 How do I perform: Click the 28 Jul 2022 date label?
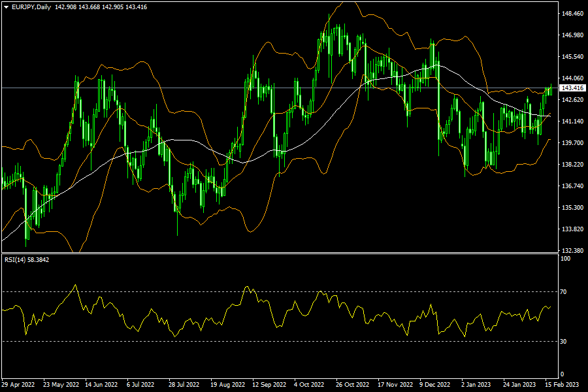pyautogui.click(x=184, y=385)
